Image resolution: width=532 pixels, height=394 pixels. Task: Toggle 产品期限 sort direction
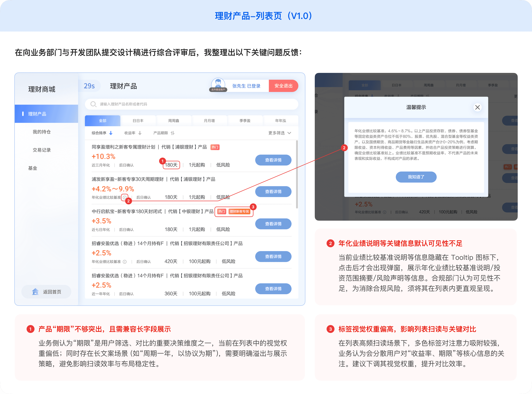coord(173,133)
